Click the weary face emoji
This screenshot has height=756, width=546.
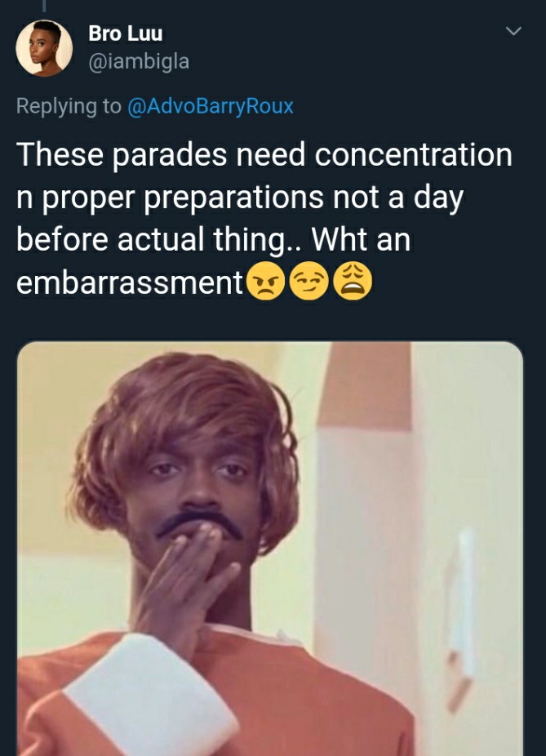coord(353,282)
